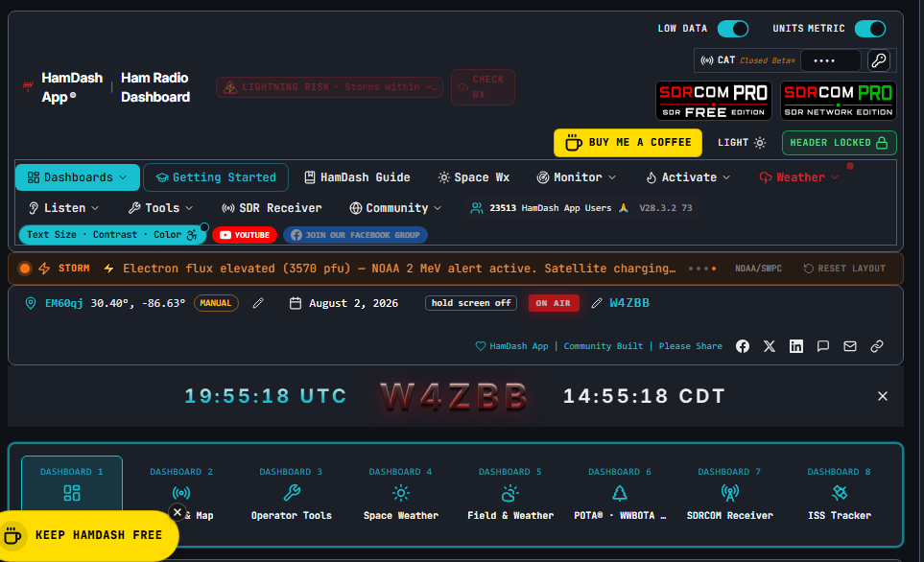Click Join Our Facebook Group button

point(355,235)
